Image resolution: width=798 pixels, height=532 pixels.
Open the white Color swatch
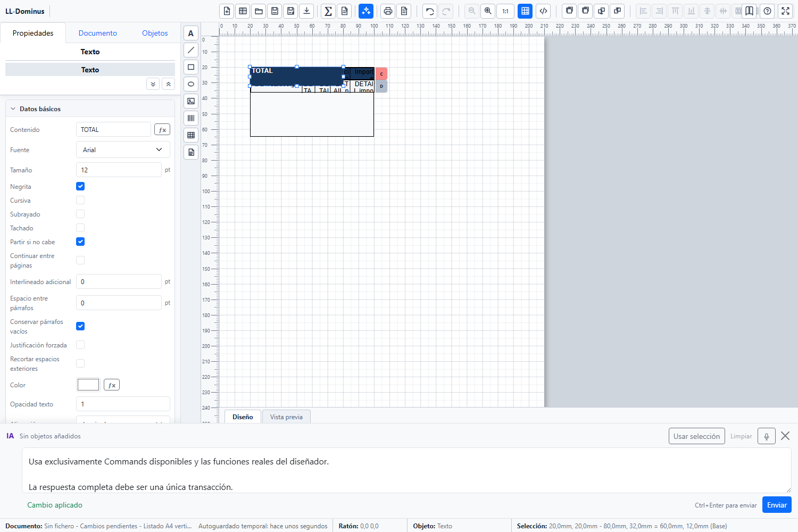[88, 385]
